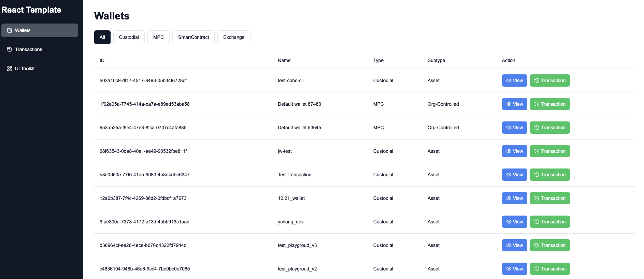Open UI Toolkit from the sidebar
Viewport: 644px width, 279px height.
(x=25, y=68)
